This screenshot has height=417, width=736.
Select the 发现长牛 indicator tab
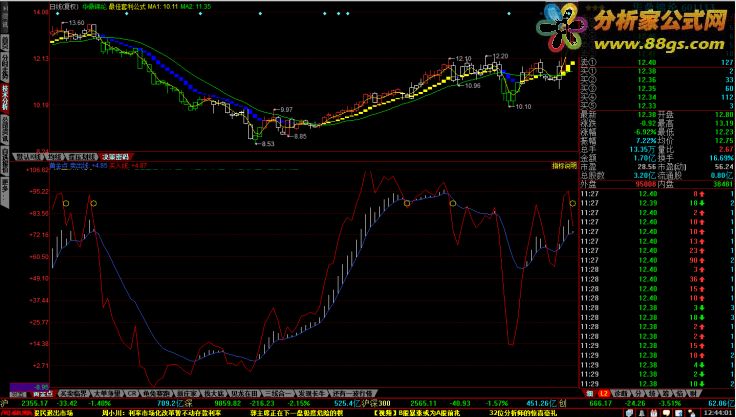point(312,394)
